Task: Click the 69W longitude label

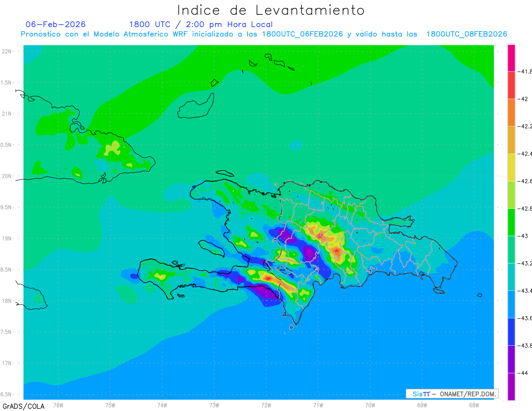Action: (x=422, y=405)
